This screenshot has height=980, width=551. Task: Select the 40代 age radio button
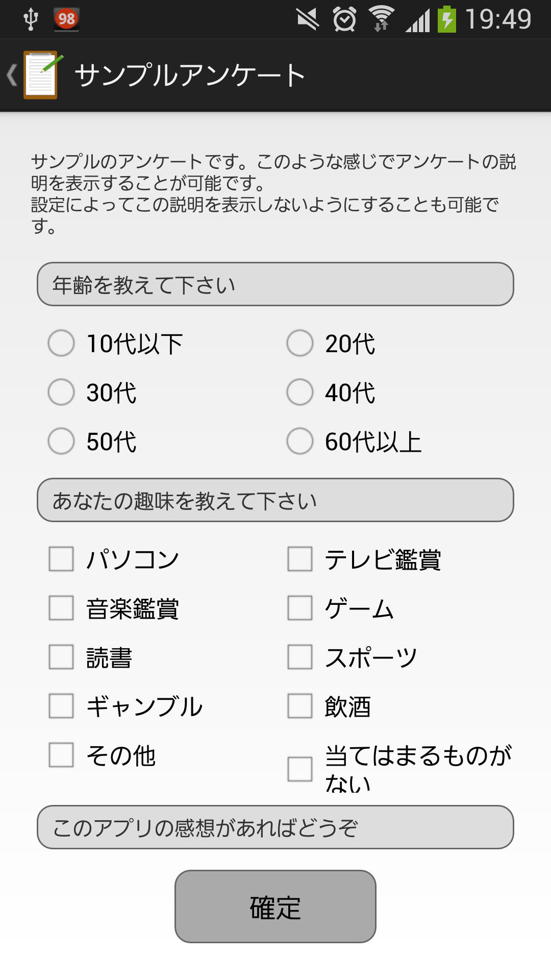click(x=300, y=392)
